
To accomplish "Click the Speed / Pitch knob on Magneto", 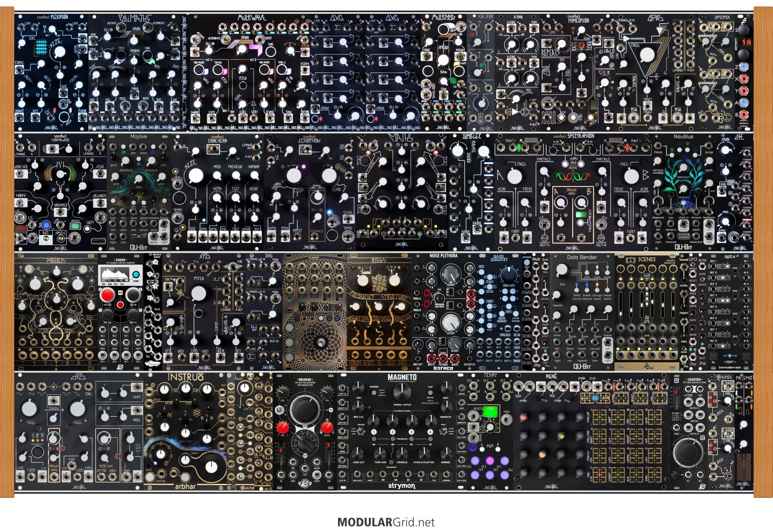I will coord(402,391).
